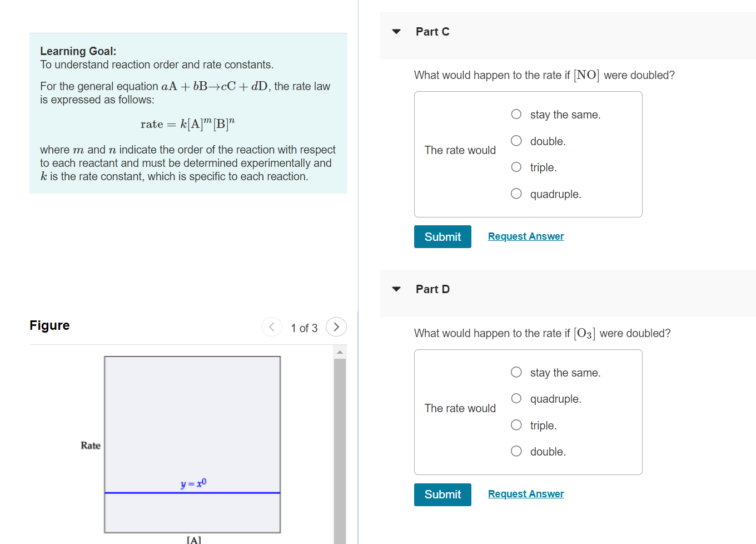Click the rate graph figure image

coord(192,444)
